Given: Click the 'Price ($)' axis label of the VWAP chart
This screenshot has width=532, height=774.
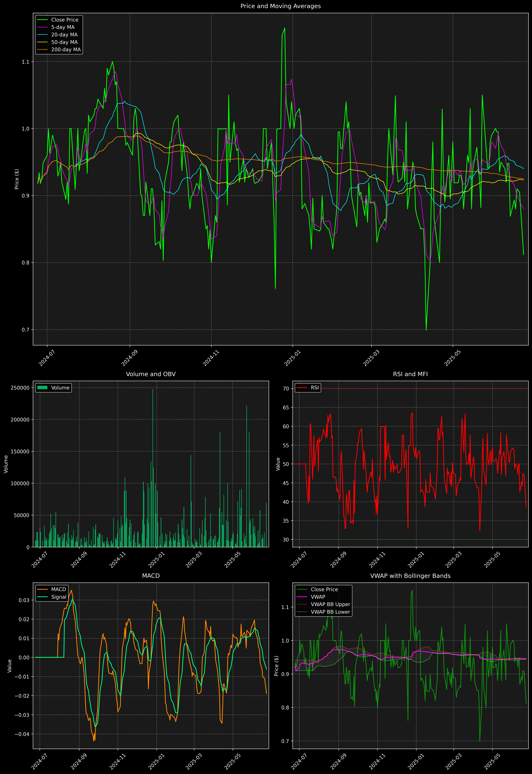Looking at the screenshot, I should pos(276,666).
